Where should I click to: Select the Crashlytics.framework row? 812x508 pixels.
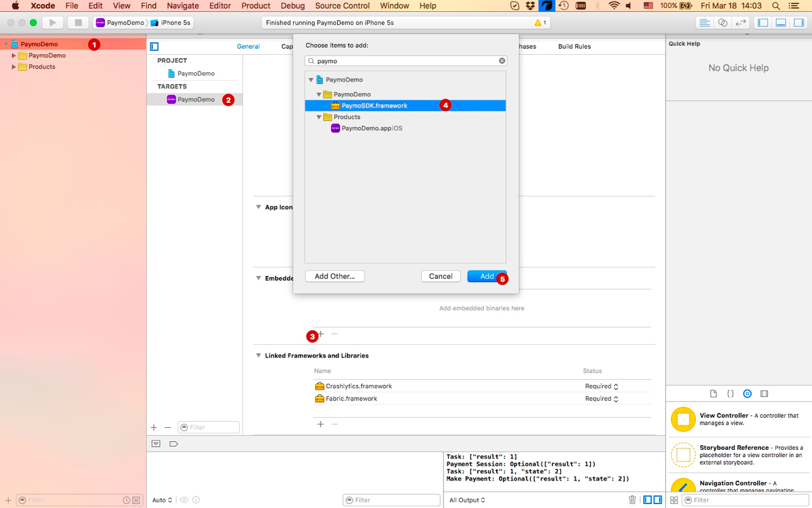tap(482, 386)
